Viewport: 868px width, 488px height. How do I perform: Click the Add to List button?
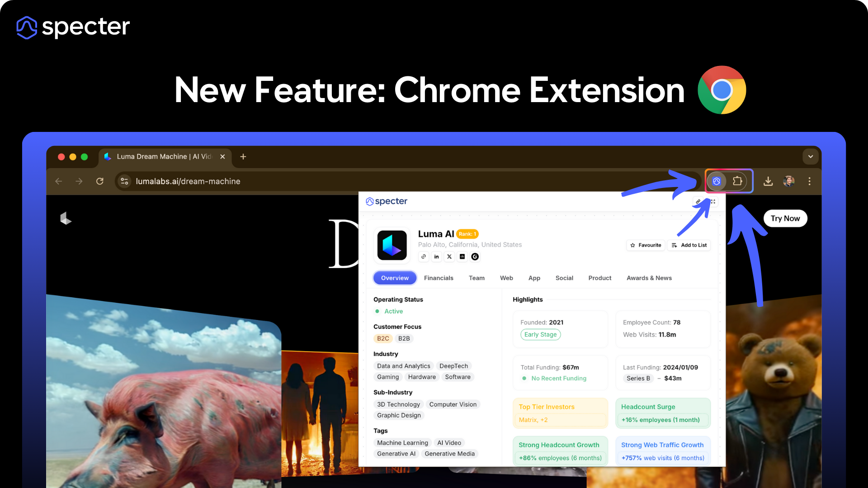click(x=689, y=245)
